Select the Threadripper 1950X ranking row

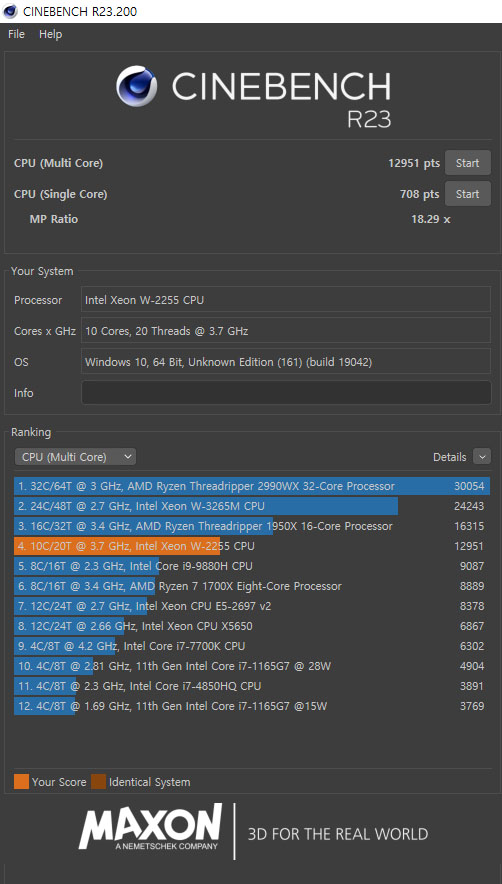tap(252, 526)
